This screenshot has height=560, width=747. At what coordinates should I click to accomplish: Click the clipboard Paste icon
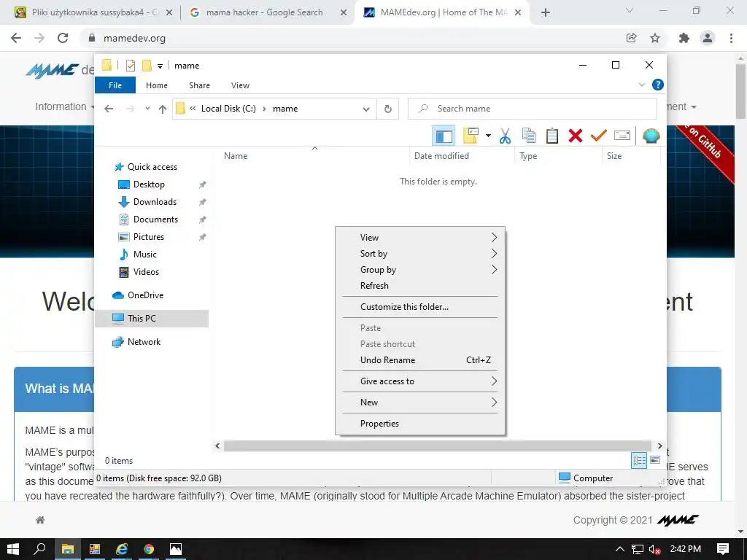(552, 136)
